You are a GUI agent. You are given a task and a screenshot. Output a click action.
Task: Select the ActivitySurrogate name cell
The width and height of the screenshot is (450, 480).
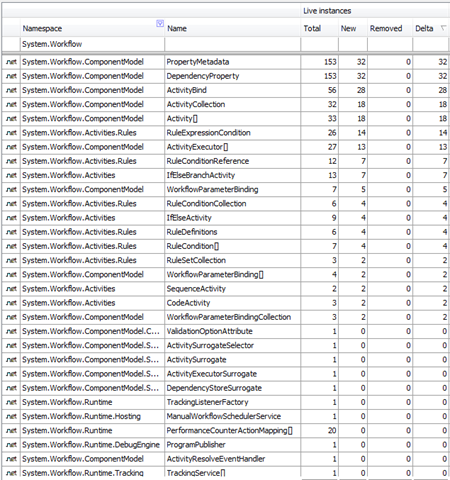pyautogui.click(x=233, y=360)
